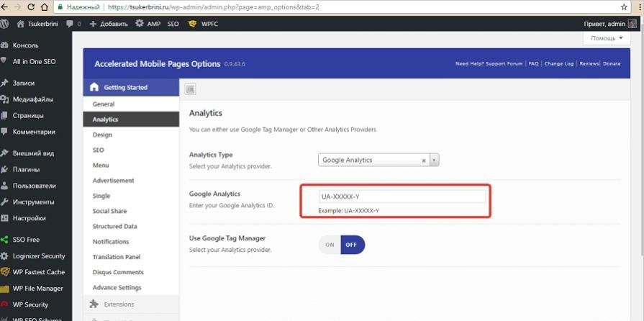This screenshot has width=644, height=321.
Task: Select the Analytics tab in sidebar
Action: [x=131, y=119]
